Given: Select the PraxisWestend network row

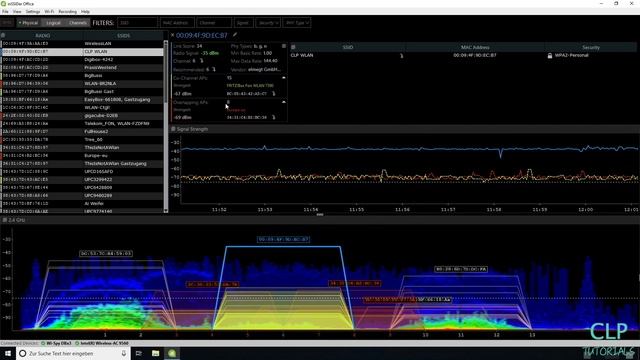Looking at the screenshot, I should click(x=82, y=68).
